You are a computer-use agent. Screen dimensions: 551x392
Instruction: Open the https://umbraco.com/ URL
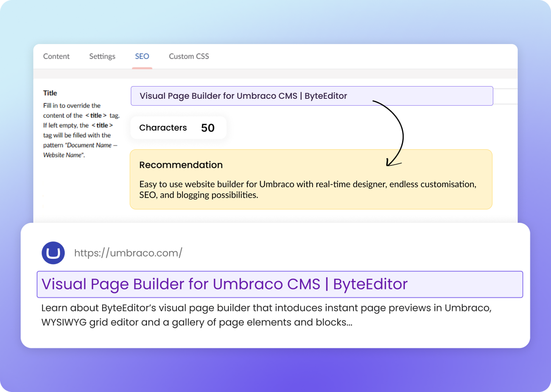pos(128,253)
